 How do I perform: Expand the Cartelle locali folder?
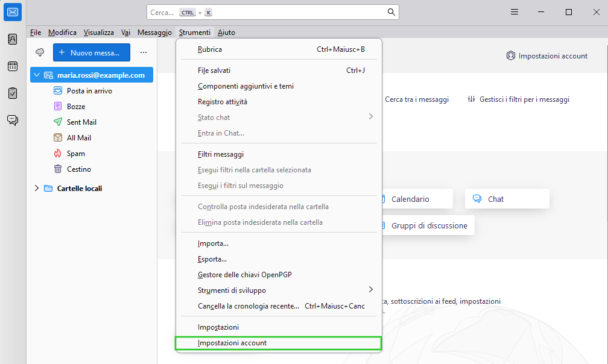tap(37, 189)
